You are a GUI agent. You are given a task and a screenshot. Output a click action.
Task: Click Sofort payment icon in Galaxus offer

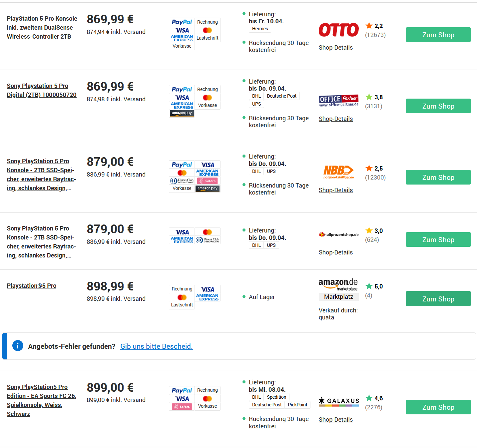pos(182,406)
